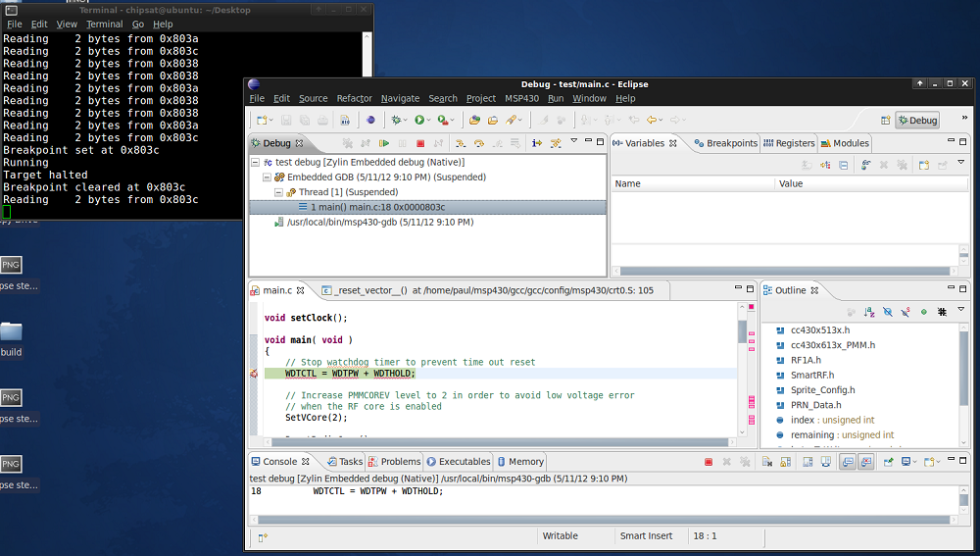Toggle Hide Fields in Outline toolbar
Image resolution: width=980 pixels, height=556 pixels.
pyautogui.click(x=888, y=312)
